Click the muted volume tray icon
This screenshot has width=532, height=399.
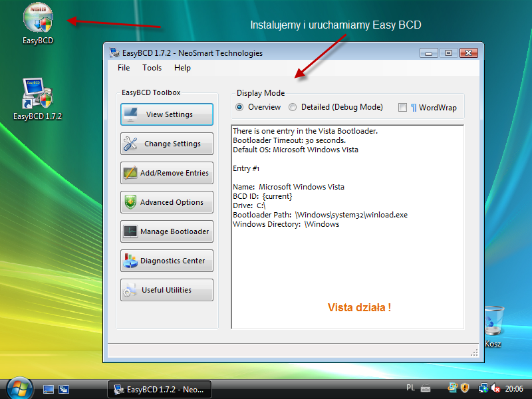point(495,388)
